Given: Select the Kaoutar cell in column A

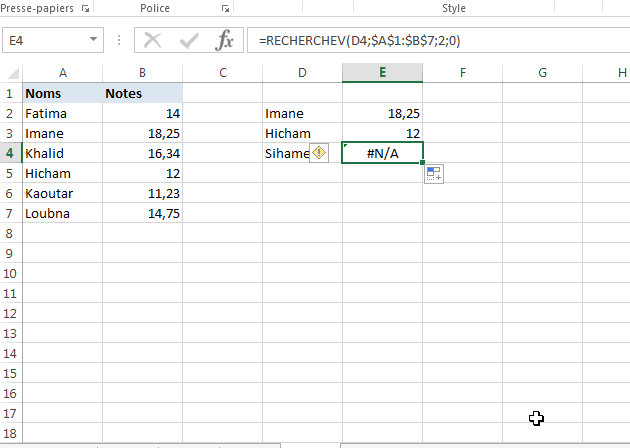Looking at the screenshot, I should coord(62,193).
